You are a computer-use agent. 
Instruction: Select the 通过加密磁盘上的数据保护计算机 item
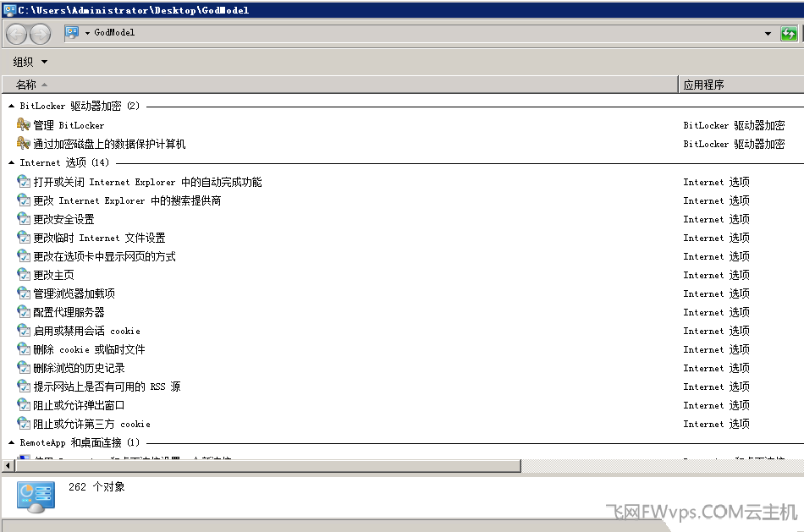tap(109, 144)
